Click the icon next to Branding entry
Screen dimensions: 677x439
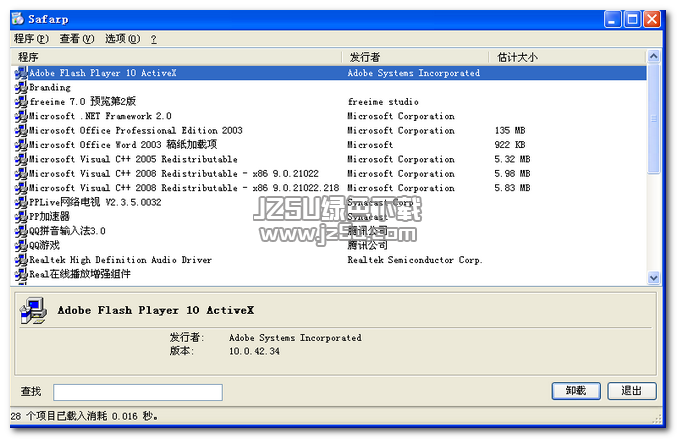point(21,88)
